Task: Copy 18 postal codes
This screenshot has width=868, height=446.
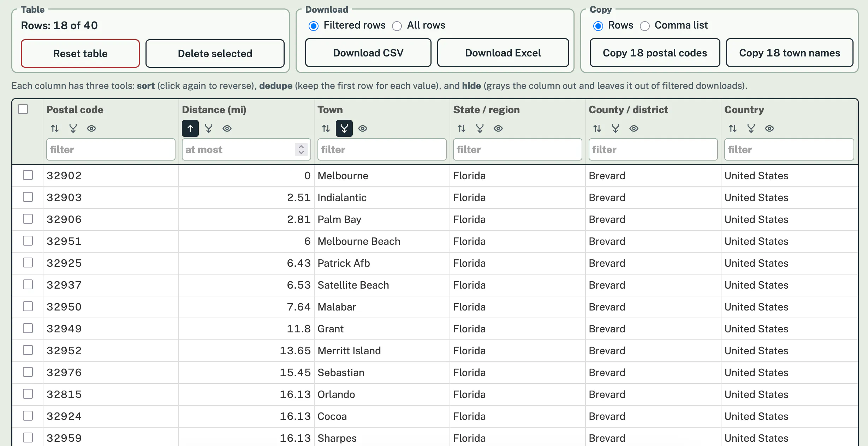Action: (x=655, y=53)
